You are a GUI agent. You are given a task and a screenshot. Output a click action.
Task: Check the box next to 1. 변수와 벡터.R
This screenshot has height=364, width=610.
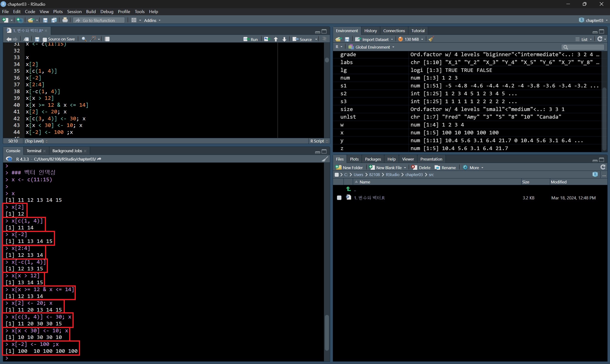339,198
